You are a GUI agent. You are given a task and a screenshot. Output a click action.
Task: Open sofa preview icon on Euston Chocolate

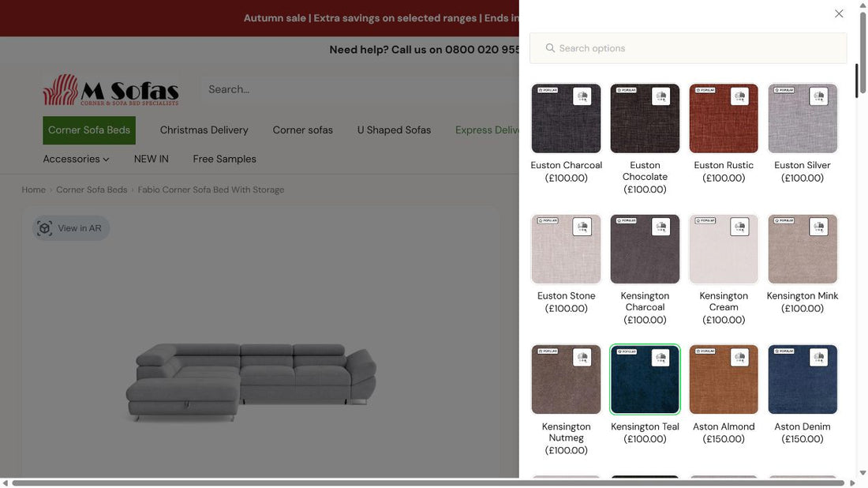[661, 96]
